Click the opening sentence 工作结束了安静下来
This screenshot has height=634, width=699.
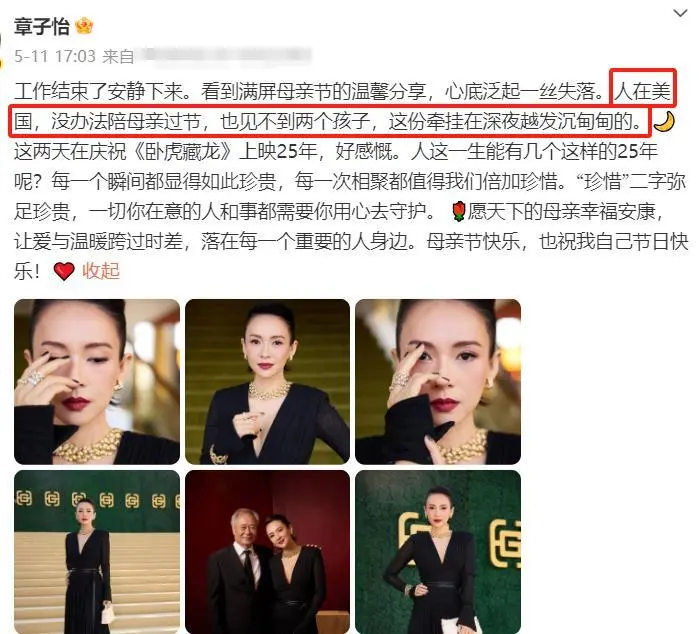coord(105,91)
